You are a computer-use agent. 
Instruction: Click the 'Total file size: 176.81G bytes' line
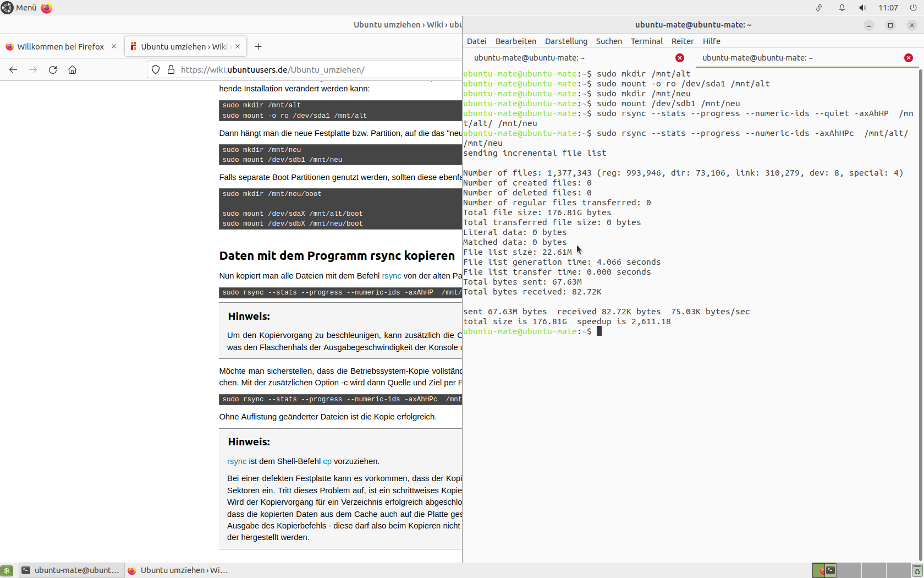click(x=537, y=212)
